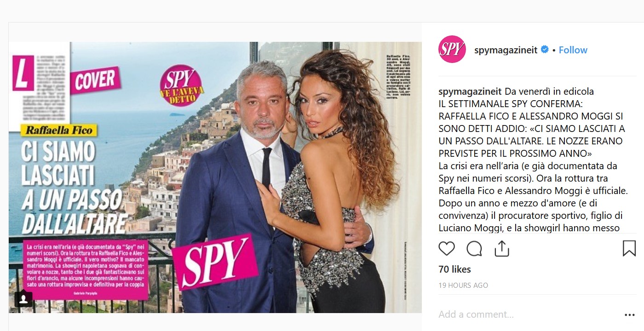This screenshot has height=331, width=644.
Task: Share the post using the upload arrow icon
Action: tap(501, 249)
